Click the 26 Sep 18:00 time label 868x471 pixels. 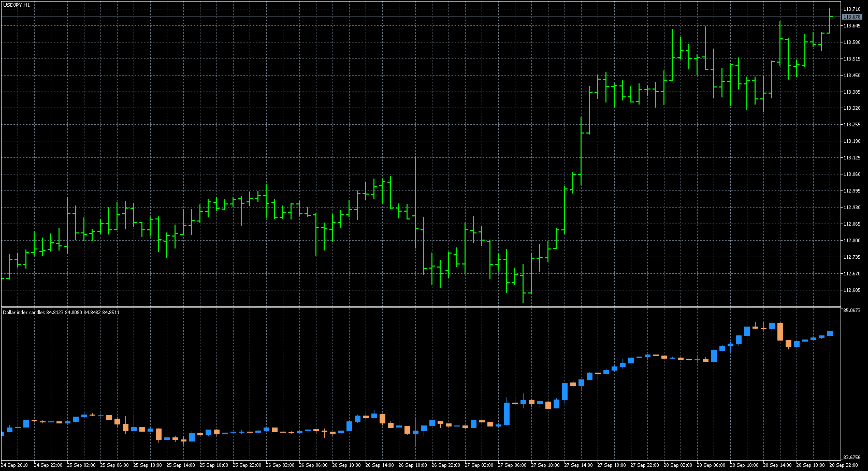pos(413,465)
